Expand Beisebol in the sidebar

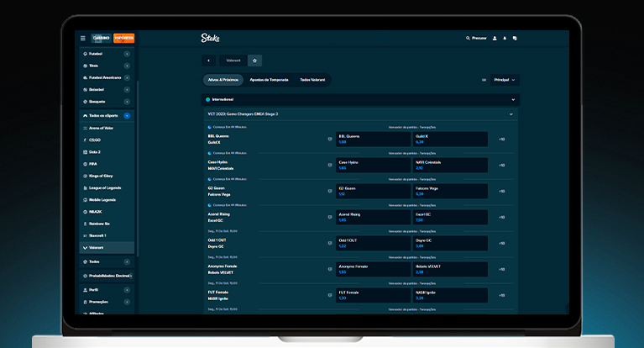(127, 90)
